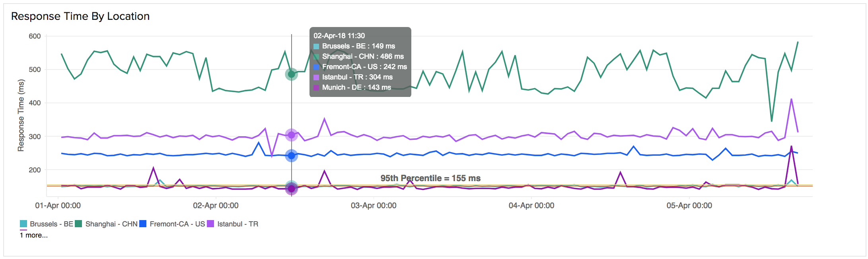The image size is (868, 259).
Task: Click the Fremont-CA - US legend color square
Action: pyautogui.click(x=143, y=224)
